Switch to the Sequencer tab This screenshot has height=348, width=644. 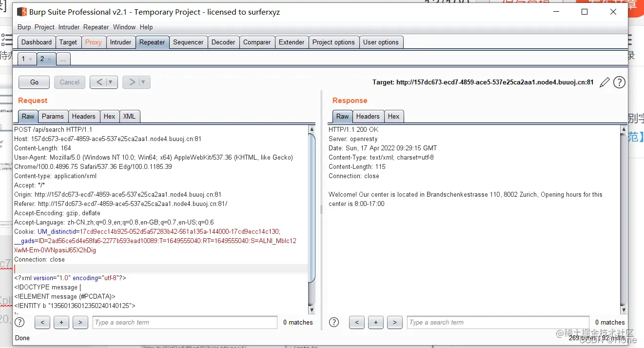188,42
